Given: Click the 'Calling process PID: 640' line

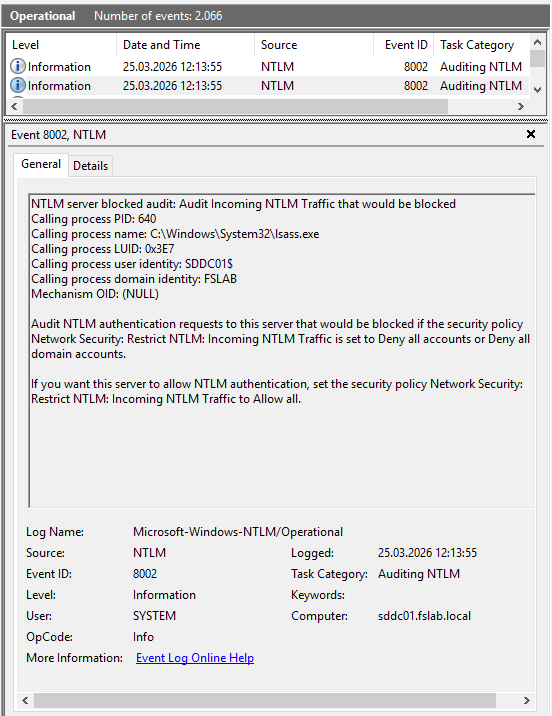Looking at the screenshot, I should pos(94,219).
